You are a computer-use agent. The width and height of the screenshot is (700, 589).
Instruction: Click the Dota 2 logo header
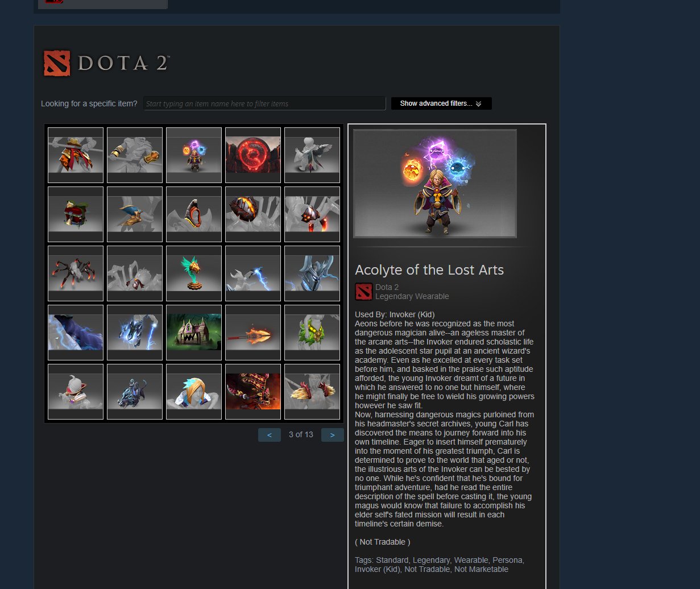(107, 63)
